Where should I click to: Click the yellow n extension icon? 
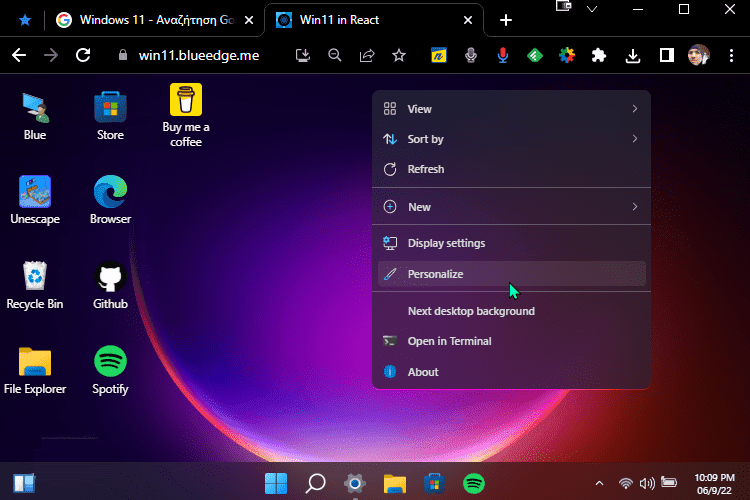click(439, 56)
